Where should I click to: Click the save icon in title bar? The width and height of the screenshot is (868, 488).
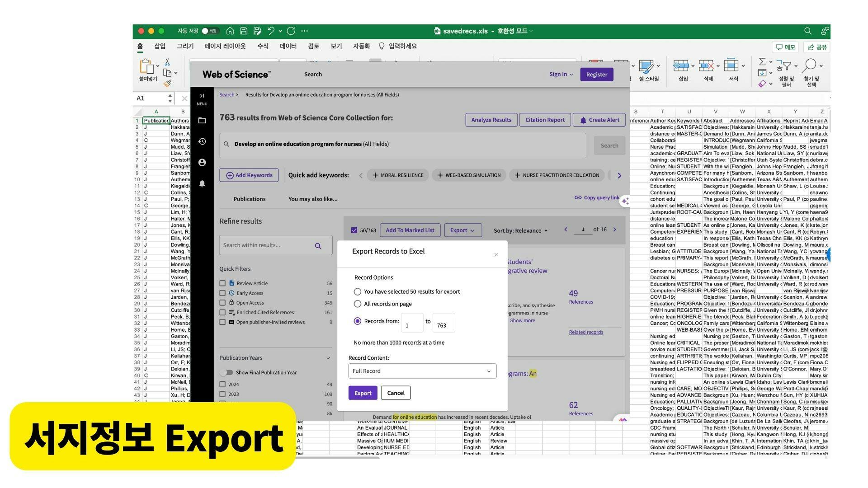(x=244, y=31)
